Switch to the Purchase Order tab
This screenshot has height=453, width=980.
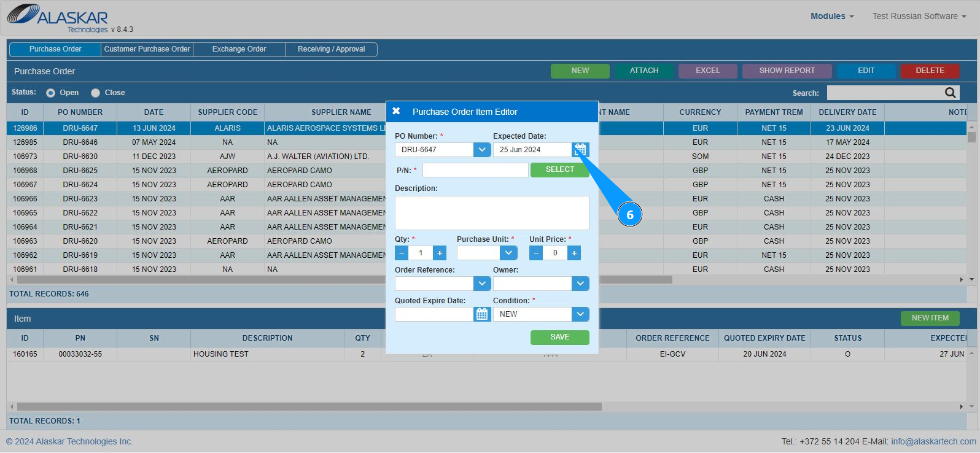tap(55, 49)
